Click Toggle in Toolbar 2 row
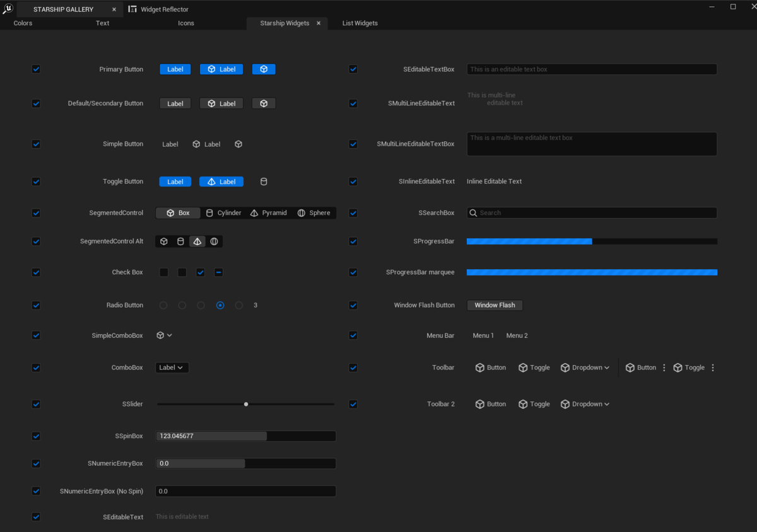Image resolution: width=757 pixels, height=532 pixels. tap(534, 404)
